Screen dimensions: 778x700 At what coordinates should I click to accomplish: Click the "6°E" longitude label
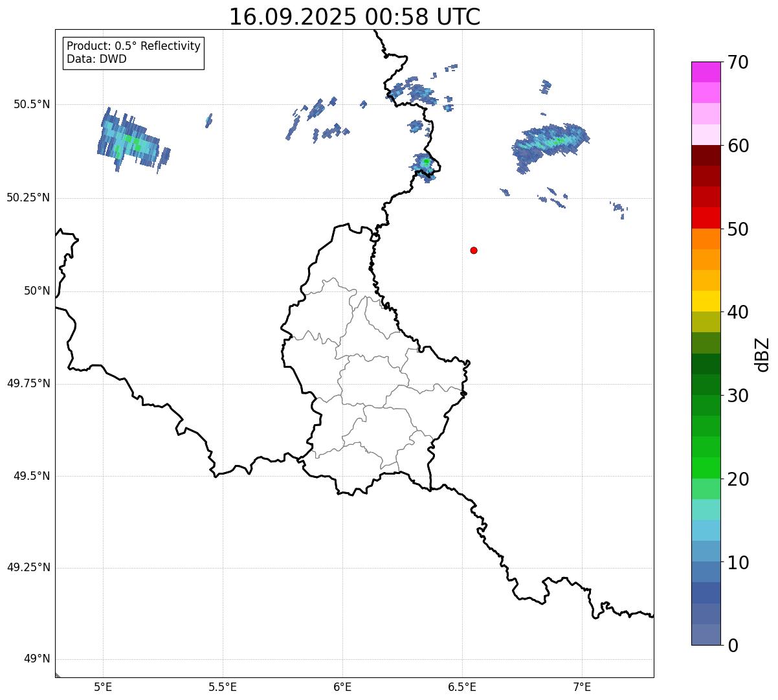[x=342, y=686]
